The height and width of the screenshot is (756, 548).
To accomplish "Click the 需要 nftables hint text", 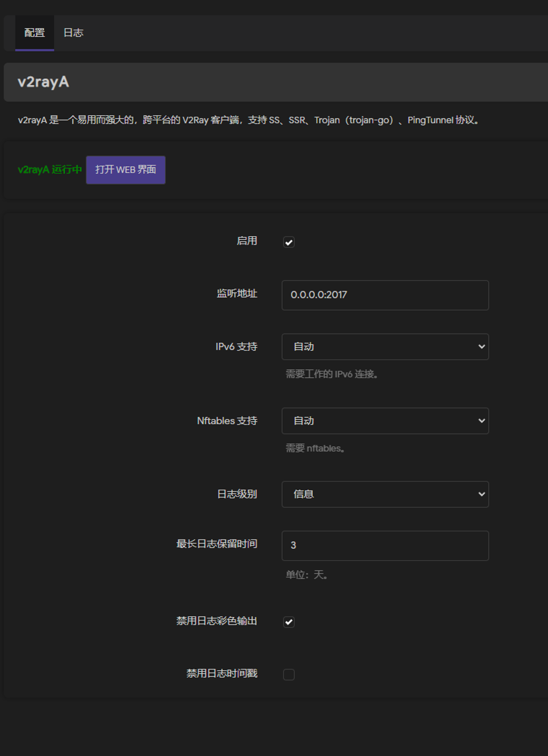I will pyautogui.click(x=315, y=448).
